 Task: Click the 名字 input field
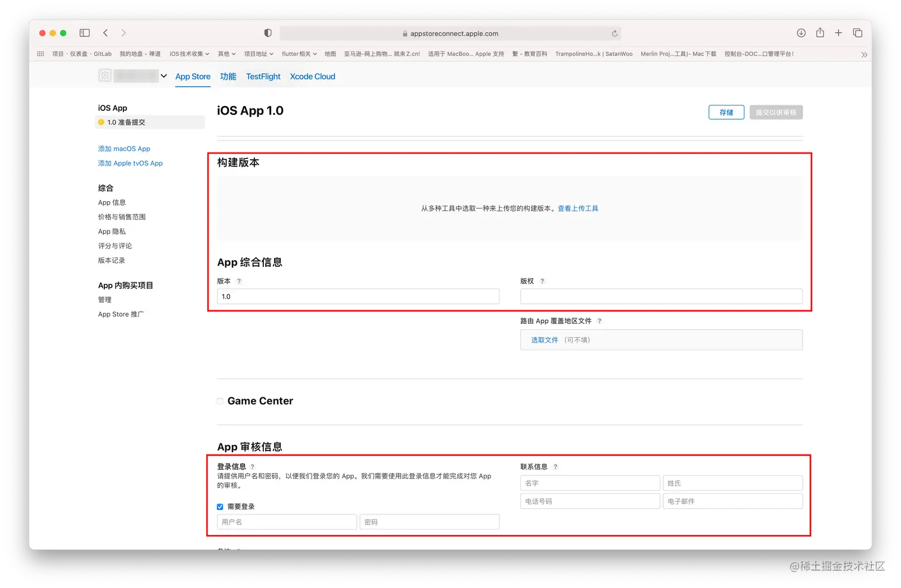[590, 483]
